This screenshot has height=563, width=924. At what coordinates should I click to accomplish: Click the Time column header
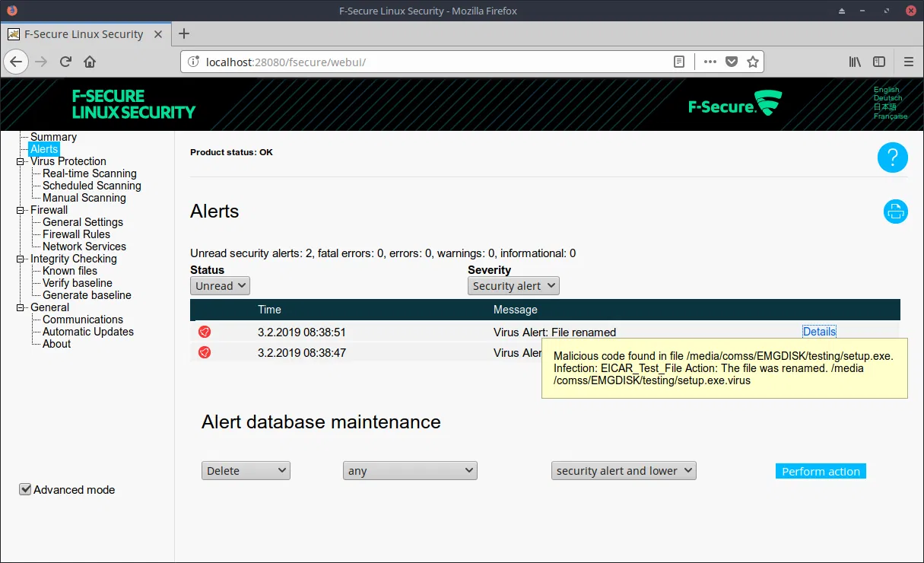tap(269, 310)
